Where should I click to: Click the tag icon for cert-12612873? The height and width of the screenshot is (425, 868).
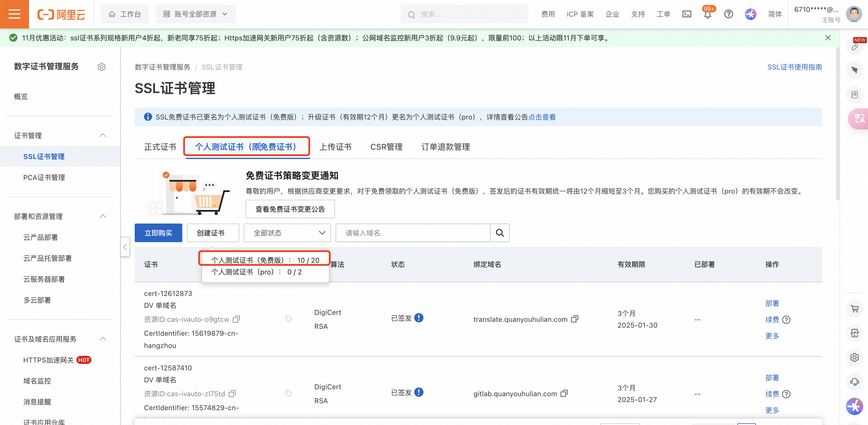tap(289, 319)
